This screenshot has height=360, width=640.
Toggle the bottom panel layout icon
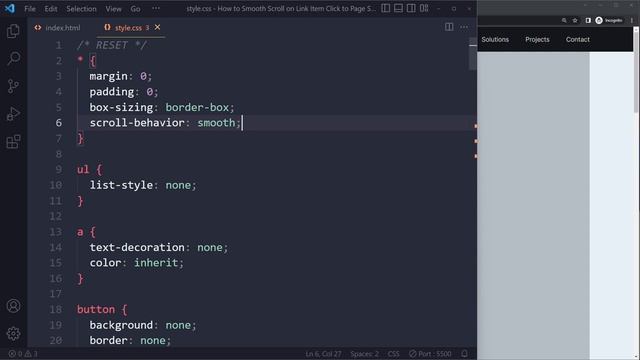coord(398,8)
